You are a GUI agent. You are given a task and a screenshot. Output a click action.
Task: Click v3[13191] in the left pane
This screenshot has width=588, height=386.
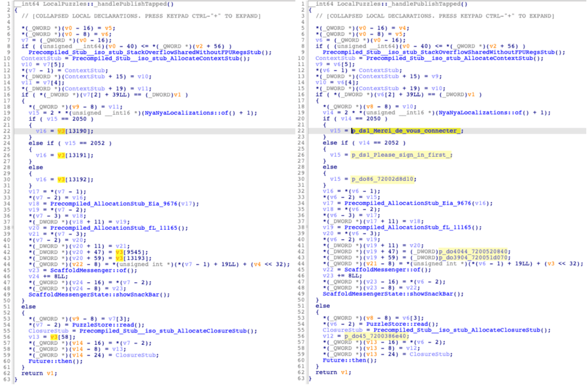pos(75,155)
